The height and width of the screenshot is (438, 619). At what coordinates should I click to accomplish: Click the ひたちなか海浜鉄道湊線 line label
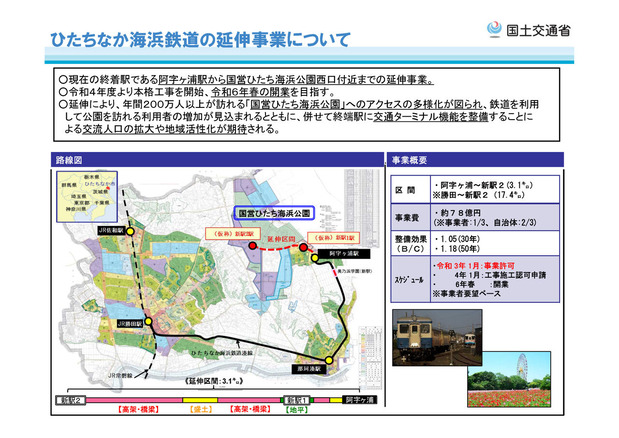pos(221,352)
